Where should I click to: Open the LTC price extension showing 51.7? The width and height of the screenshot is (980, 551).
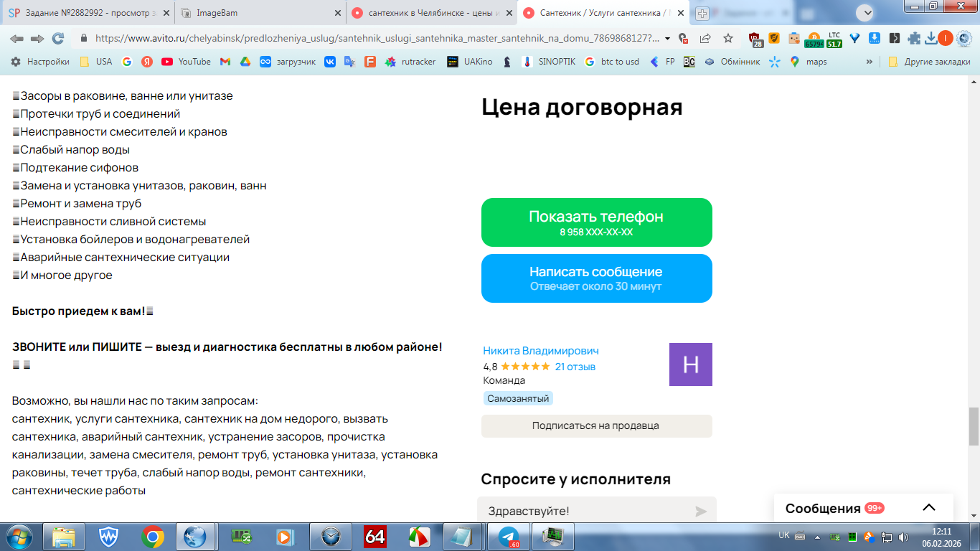click(x=834, y=39)
